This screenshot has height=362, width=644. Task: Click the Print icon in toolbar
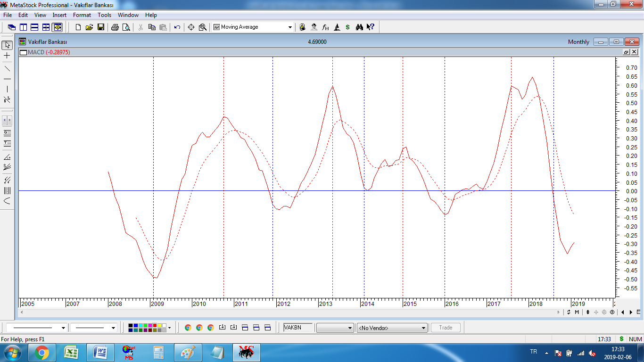click(115, 27)
